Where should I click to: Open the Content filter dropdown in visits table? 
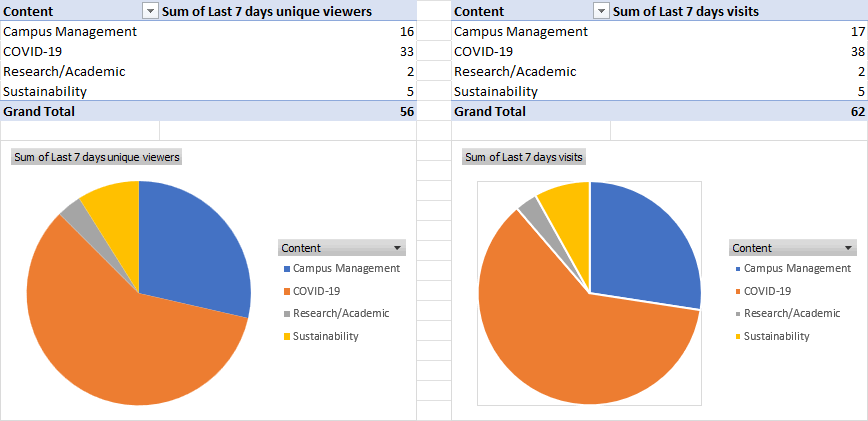point(601,11)
